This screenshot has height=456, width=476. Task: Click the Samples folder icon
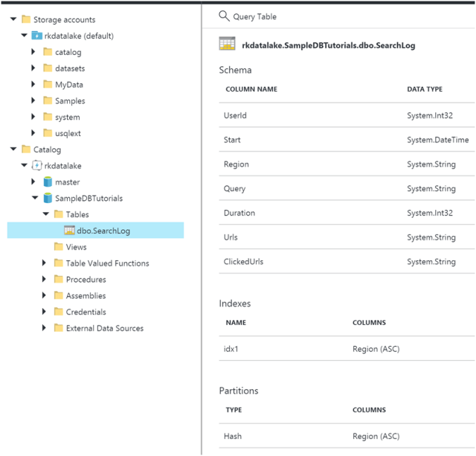pos(48,100)
